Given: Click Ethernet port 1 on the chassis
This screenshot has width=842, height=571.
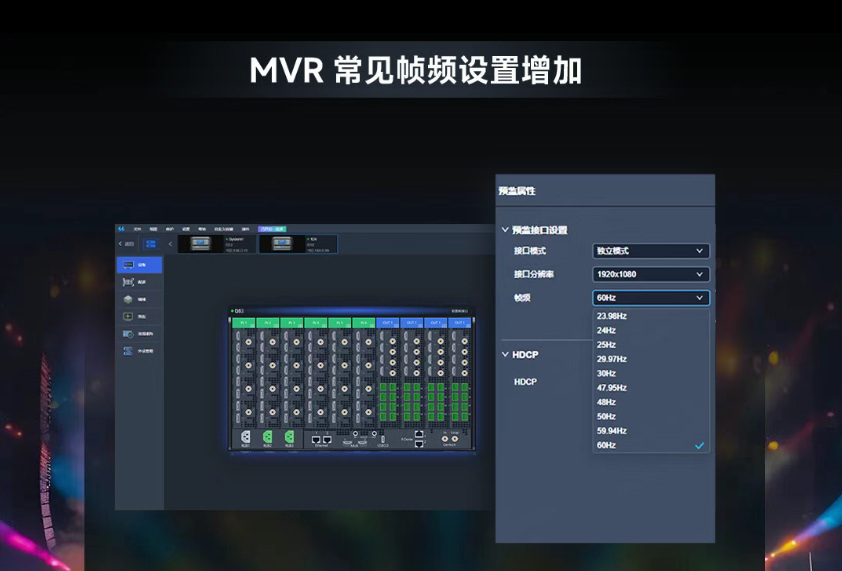Looking at the screenshot, I should (x=316, y=439).
